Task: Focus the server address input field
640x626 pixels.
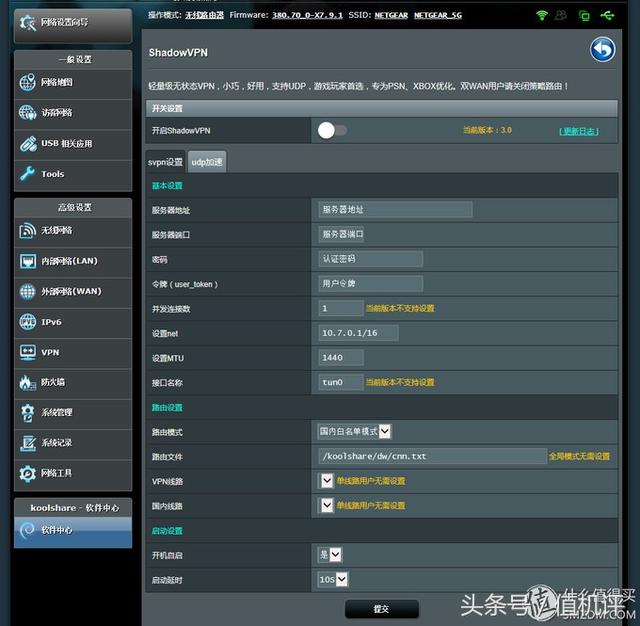Action: click(395, 210)
